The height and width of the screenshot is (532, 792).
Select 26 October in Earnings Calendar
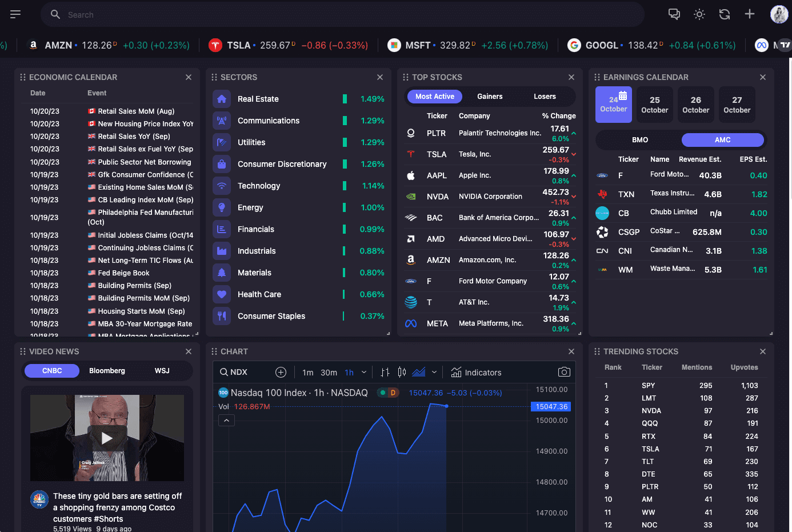pos(696,105)
